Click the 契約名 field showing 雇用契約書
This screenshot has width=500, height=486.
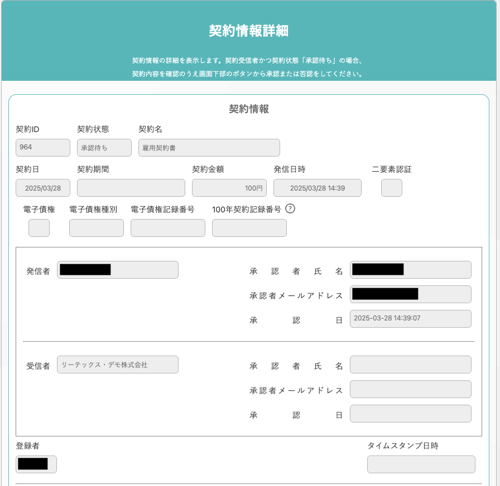pyautogui.click(x=209, y=148)
